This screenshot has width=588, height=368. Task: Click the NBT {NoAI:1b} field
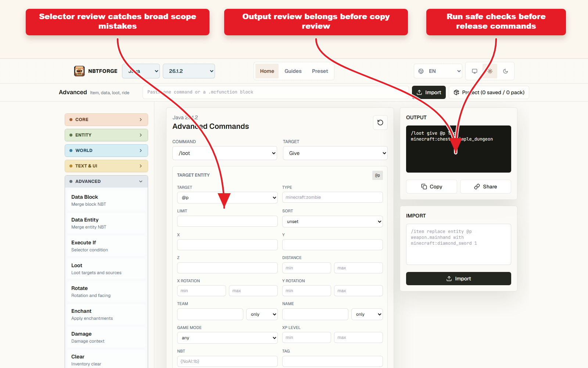coord(227,361)
